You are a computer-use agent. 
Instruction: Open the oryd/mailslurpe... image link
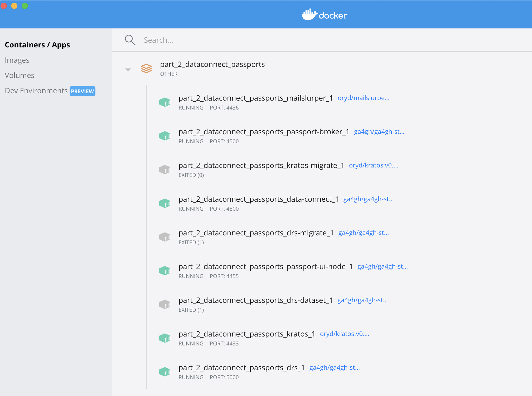pyautogui.click(x=364, y=98)
